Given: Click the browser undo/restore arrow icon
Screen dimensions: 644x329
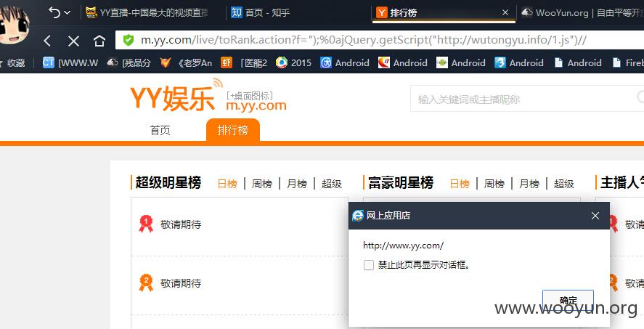Looking at the screenshot, I should click(x=54, y=12).
